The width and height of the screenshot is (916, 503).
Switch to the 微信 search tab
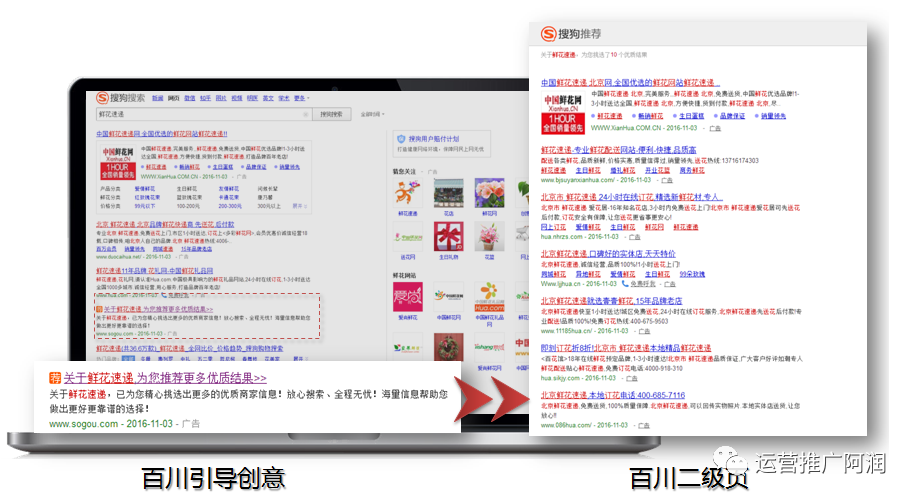(x=189, y=98)
